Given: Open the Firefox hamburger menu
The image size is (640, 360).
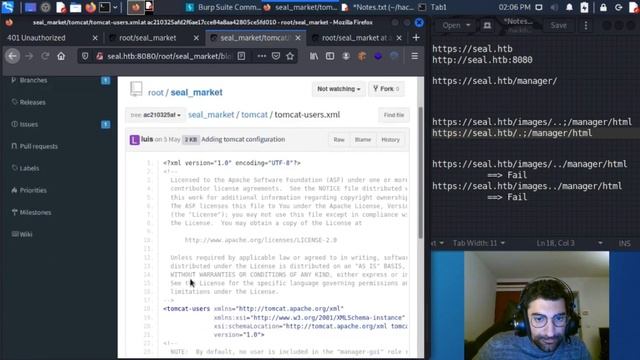Looking at the screenshot, I should pos(415,56).
